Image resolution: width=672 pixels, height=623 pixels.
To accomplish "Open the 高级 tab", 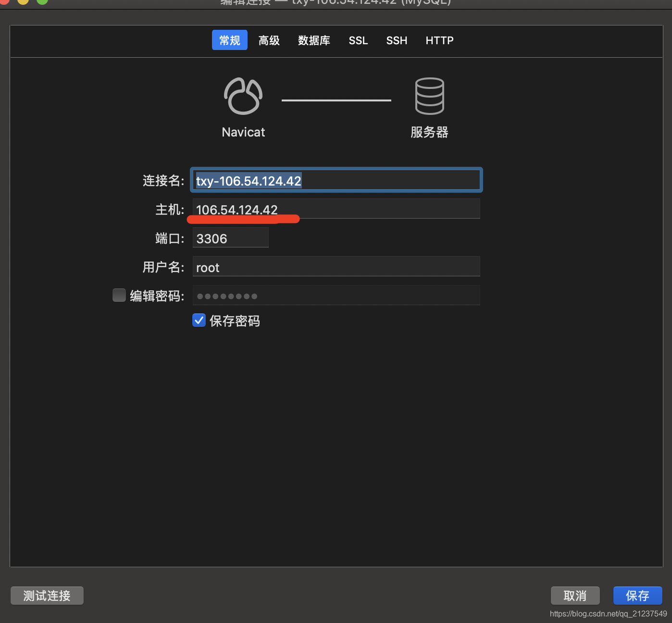I will (269, 40).
